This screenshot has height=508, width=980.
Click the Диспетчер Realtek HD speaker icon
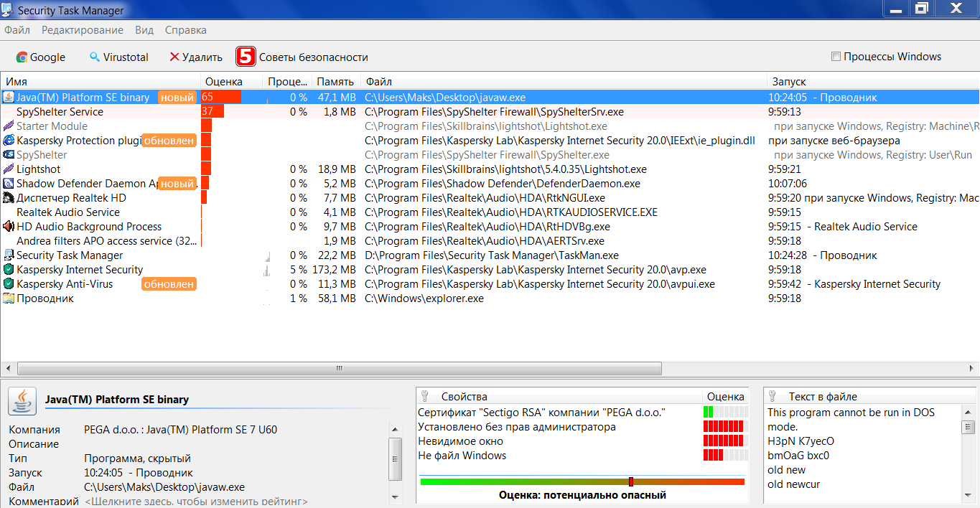[x=9, y=198]
